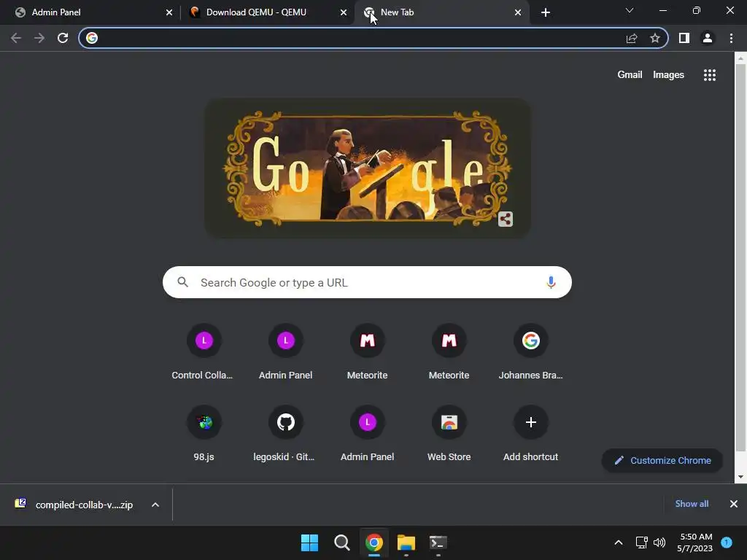Share this page via the share icon

pos(632,38)
